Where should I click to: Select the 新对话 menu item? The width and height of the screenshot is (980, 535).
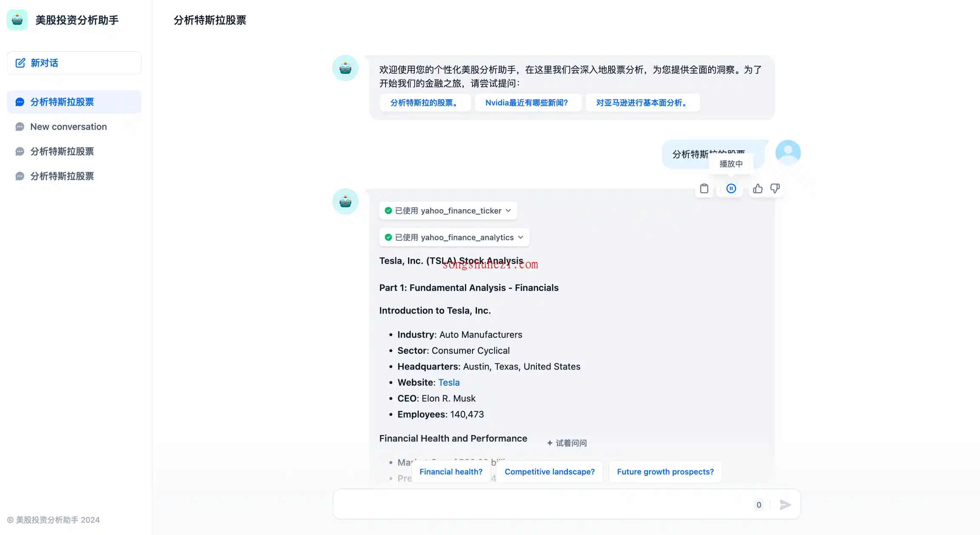tap(74, 63)
